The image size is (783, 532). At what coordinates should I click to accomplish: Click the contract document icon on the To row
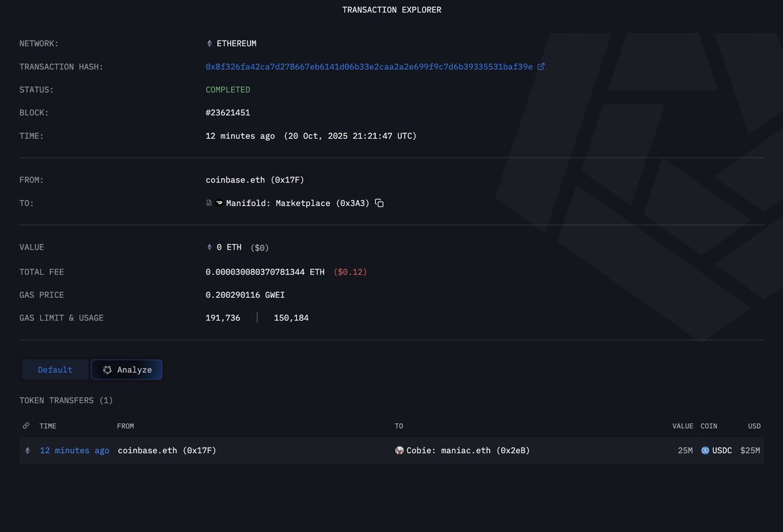click(209, 203)
